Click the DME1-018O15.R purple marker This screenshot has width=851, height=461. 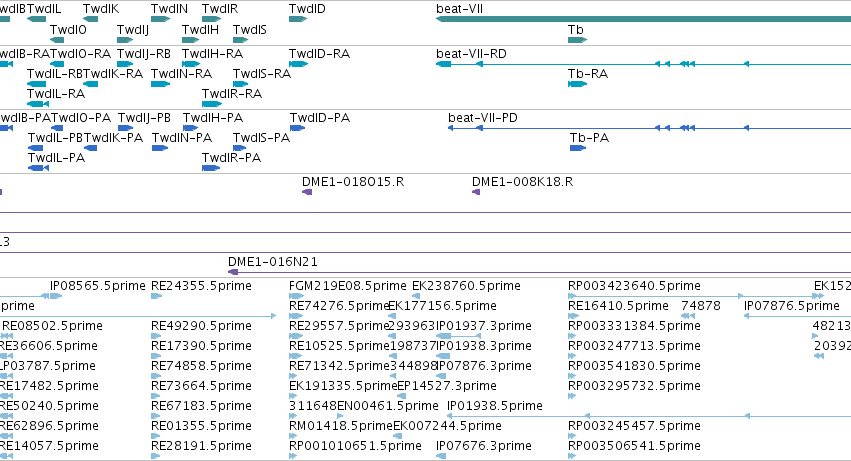[307, 192]
